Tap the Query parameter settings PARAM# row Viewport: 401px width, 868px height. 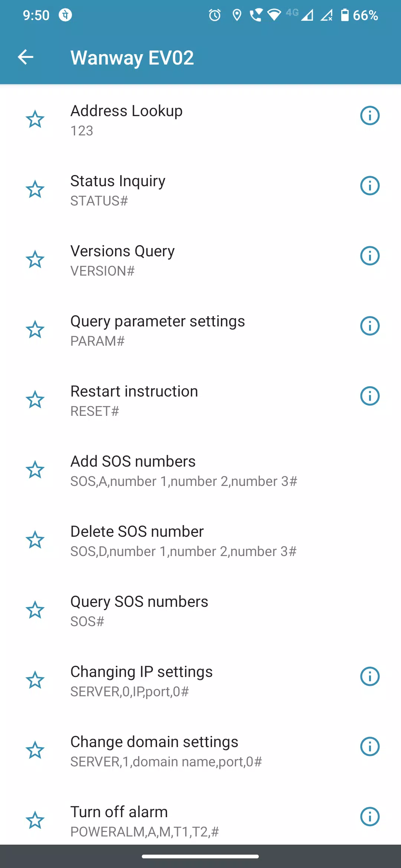[x=200, y=330]
